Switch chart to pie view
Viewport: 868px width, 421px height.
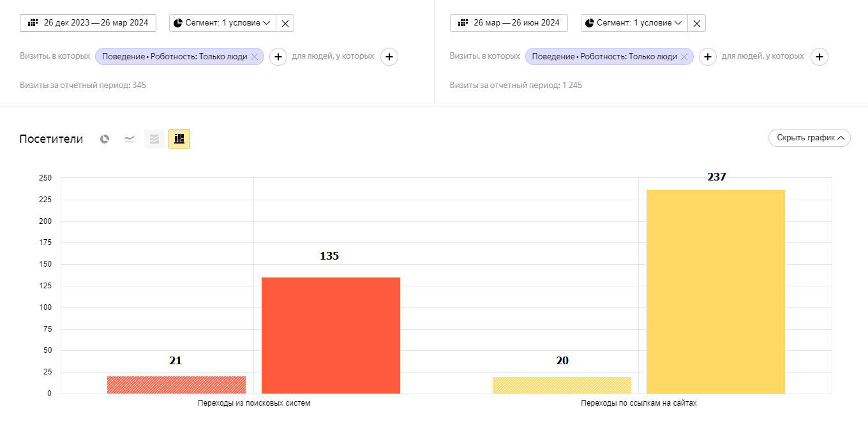(x=105, y=139)
